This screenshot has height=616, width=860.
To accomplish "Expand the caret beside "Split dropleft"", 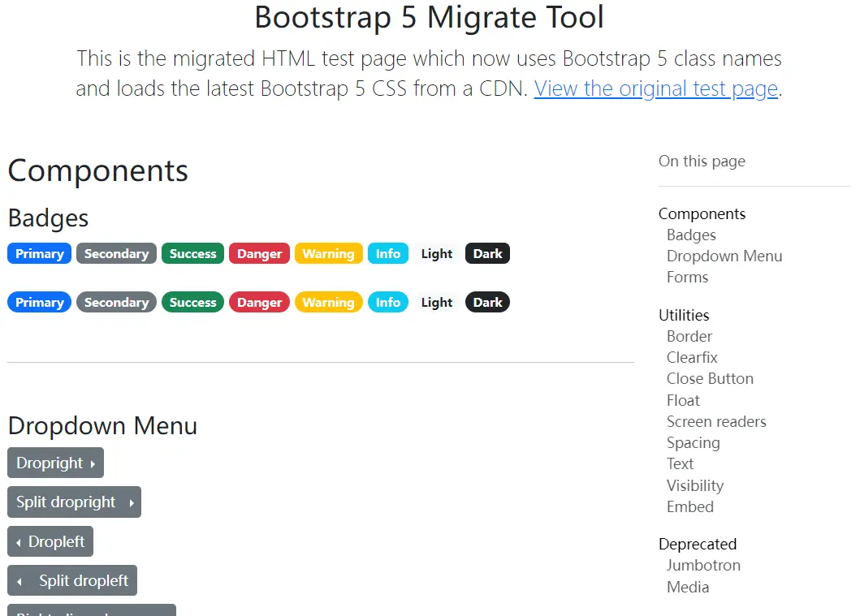I will pos(19,580).
